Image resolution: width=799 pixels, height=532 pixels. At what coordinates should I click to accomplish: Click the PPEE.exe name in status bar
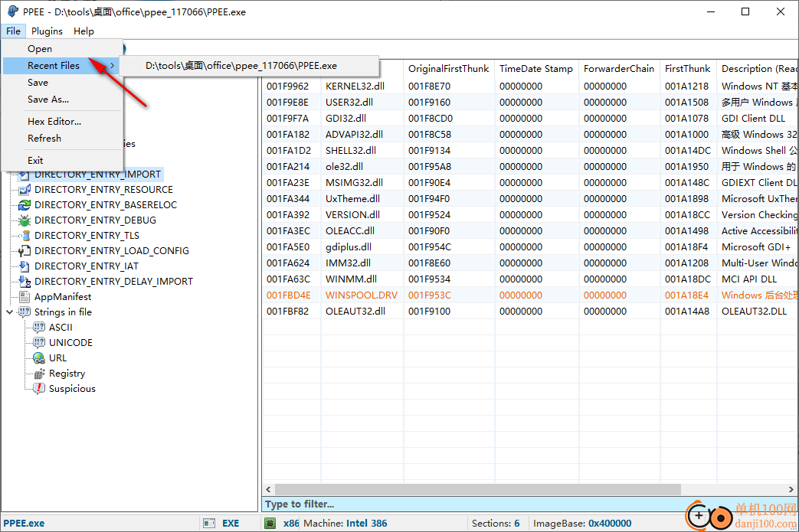pyautogui.click(x=24, y=524)
